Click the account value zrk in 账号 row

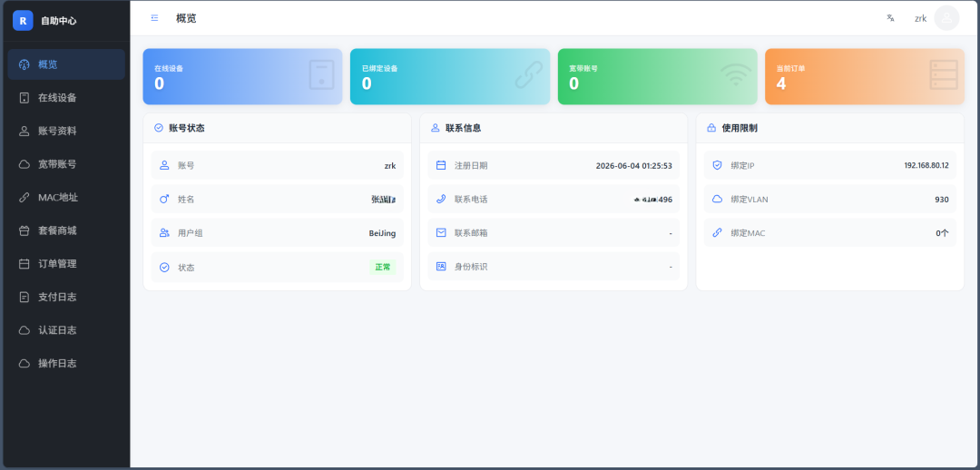[x=390, y=166]
